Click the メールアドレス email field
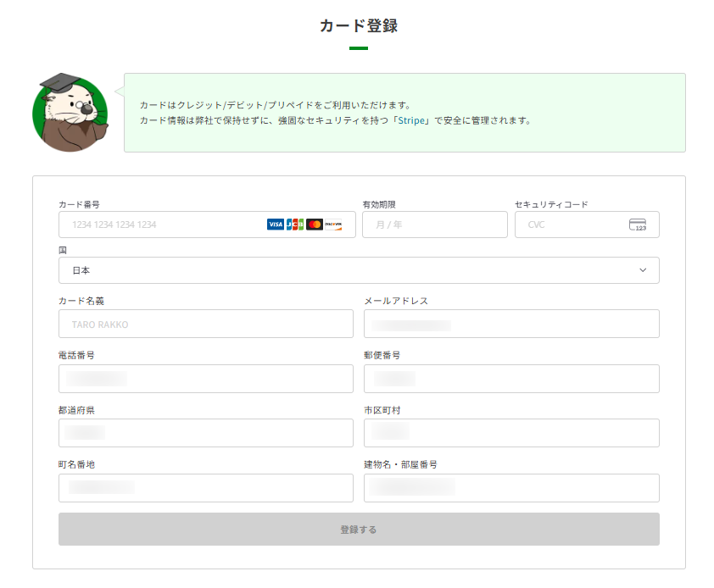Viewport: 714px width, 588px height. (511, 324)
